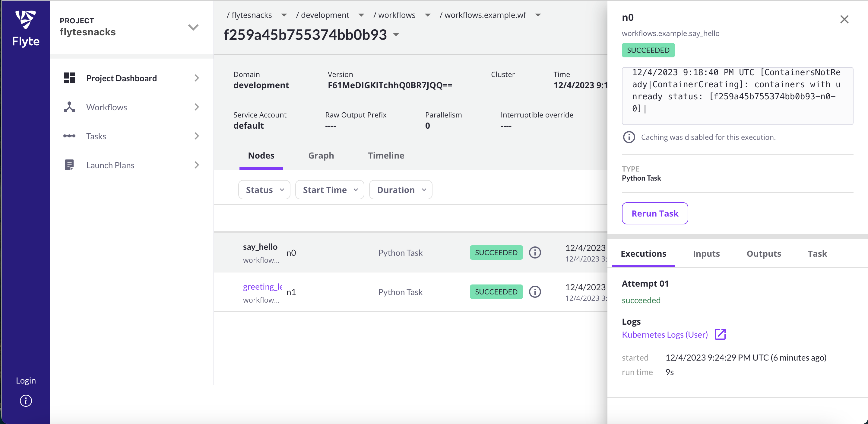Open the Status filter dropdown
868x424 pixels.
click(264, 190)
